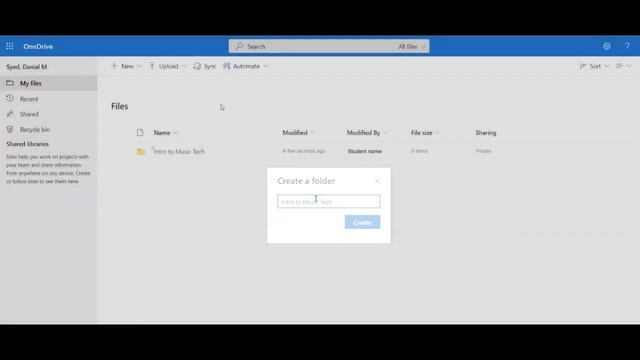Image resolution: width=640 pixels, height=360 pixels.
Task: Click the Sync button
Action: (x=204, y=66)
